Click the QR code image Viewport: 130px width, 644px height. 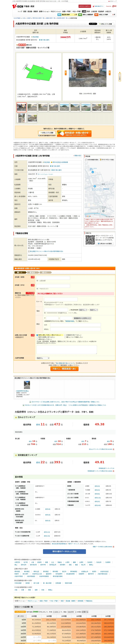coord(90,240)
